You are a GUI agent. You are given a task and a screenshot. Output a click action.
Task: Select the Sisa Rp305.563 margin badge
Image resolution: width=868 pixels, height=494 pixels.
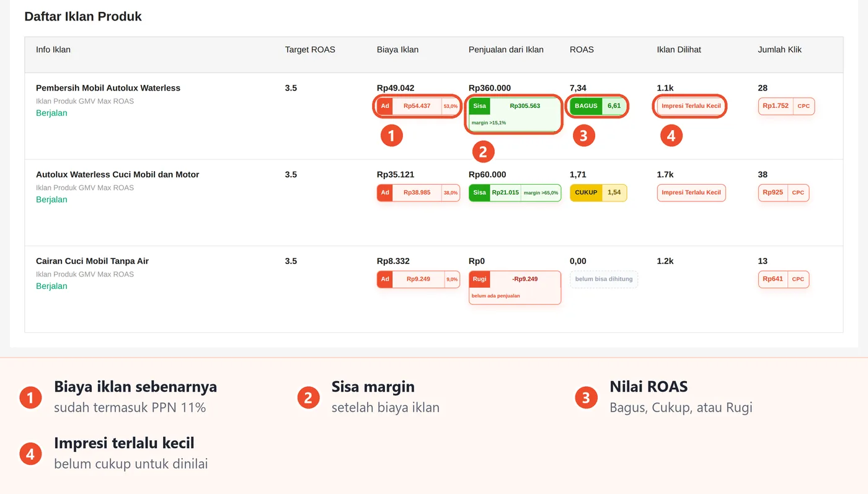click(515, 115)
